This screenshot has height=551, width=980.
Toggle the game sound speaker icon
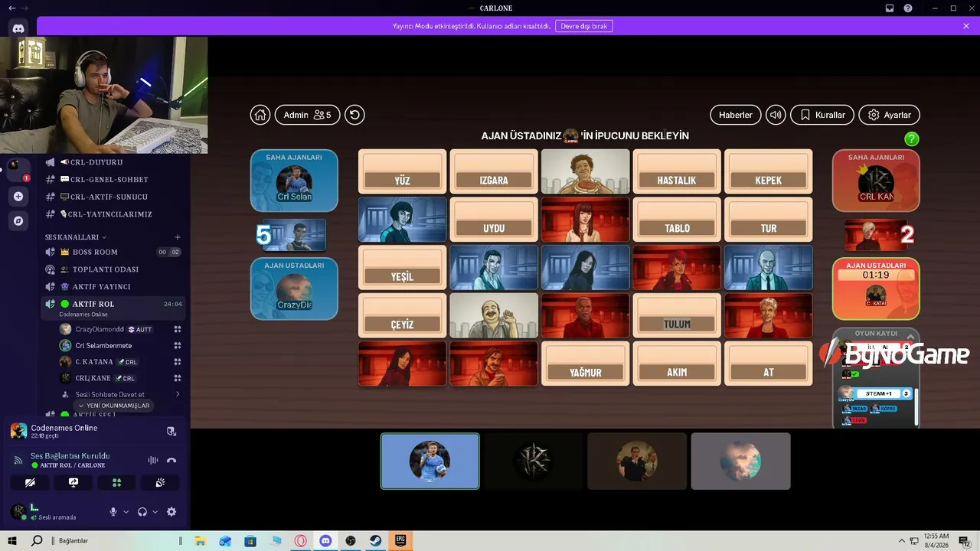[776, 115]
